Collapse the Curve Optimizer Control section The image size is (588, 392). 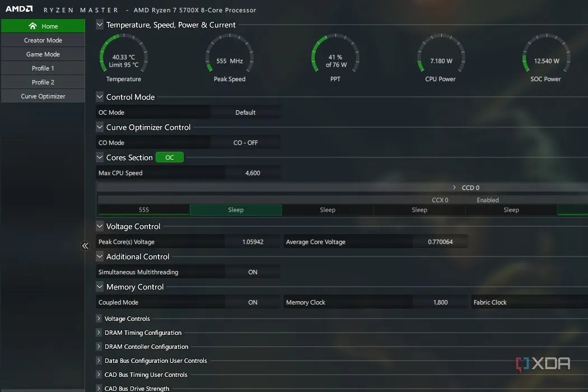pos(99,127)
